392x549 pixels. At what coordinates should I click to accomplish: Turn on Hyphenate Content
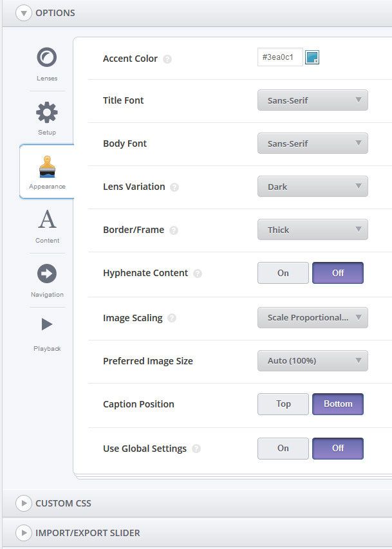(283, 272)
